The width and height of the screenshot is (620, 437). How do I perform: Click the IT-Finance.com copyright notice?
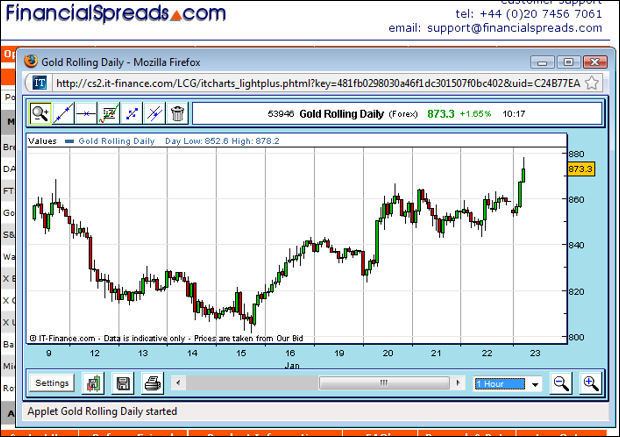pyautogui.click(x=166, y=338)
